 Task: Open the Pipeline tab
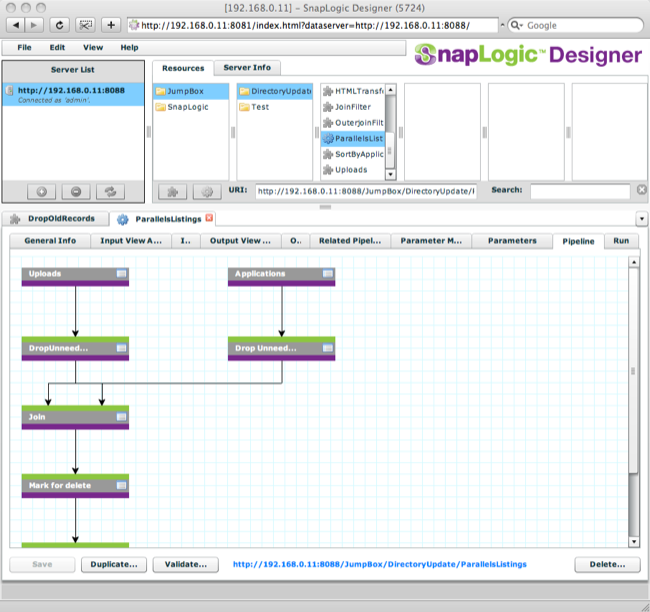click(x=578, y=241)
